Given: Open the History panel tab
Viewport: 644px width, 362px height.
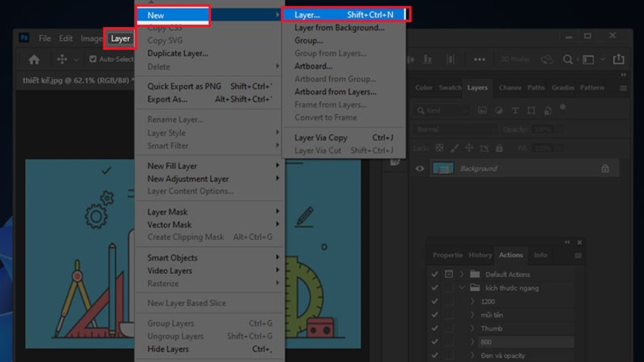Looking at the screenshot, I should (480, 255).
